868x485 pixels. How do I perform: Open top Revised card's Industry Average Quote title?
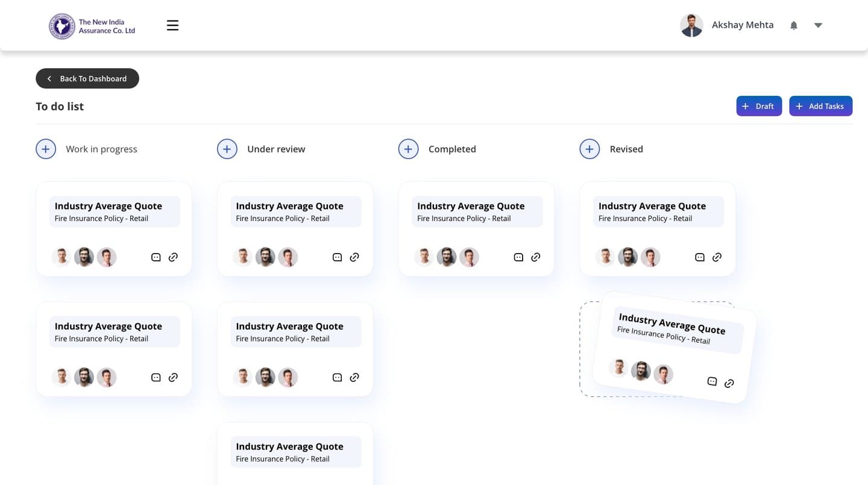coord(652,206)
